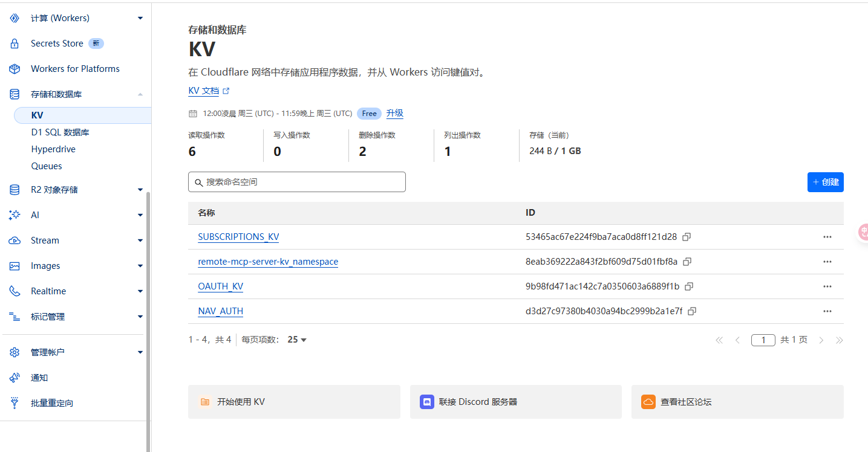The height and width of the screenshot is (452, 868).
Task: Copy the SUBSCRIPTIONS_KV namespace ID
Action: pyautogui.click(x=687, y=237)
